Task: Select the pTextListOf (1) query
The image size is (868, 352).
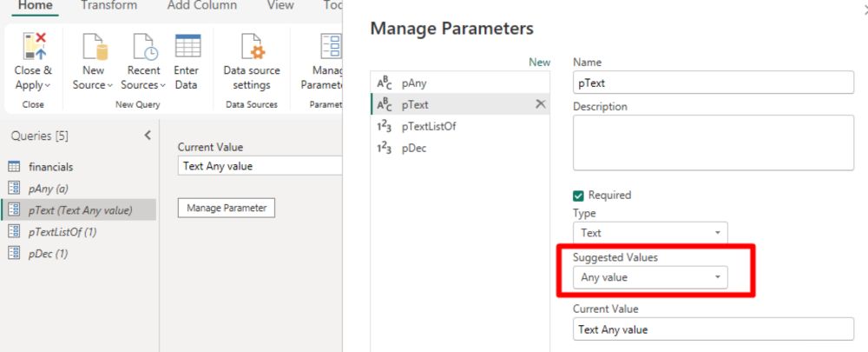Action: click(62, 231)
